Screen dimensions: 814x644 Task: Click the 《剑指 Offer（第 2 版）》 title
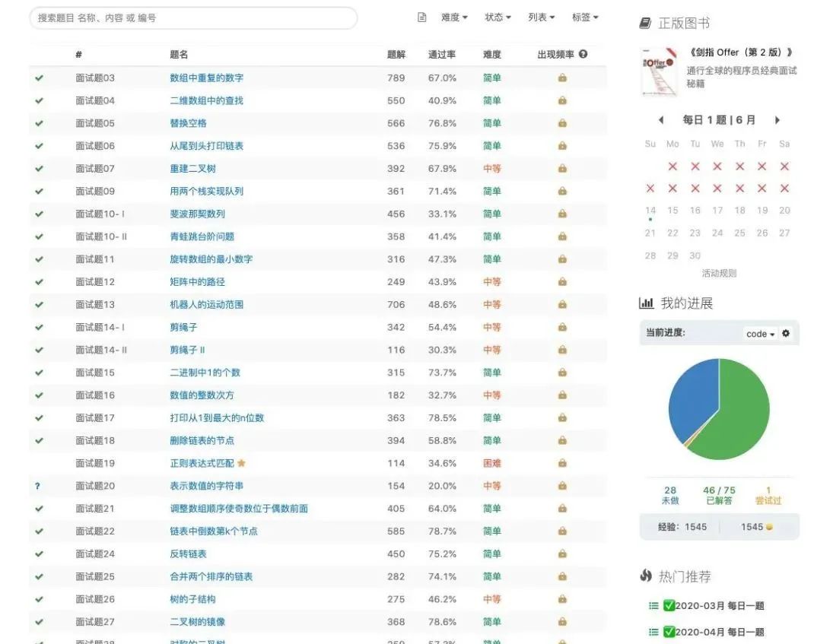(x=740, y=52)
